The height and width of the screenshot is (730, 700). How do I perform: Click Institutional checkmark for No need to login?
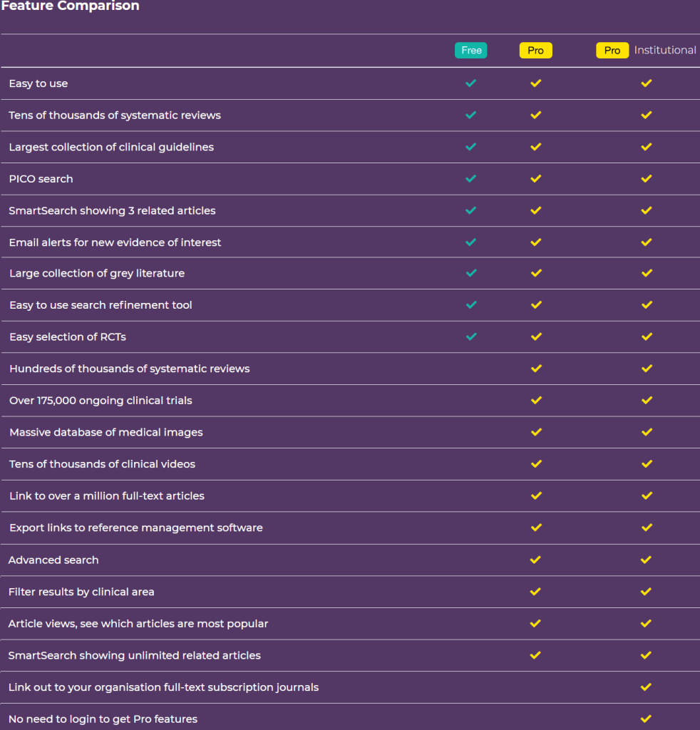[646, 719]
